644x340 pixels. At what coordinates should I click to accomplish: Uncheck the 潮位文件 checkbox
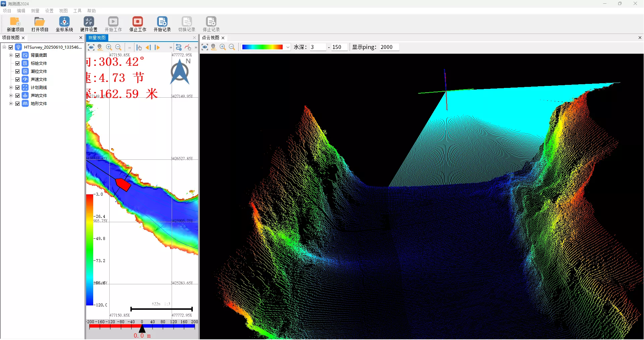17,71
